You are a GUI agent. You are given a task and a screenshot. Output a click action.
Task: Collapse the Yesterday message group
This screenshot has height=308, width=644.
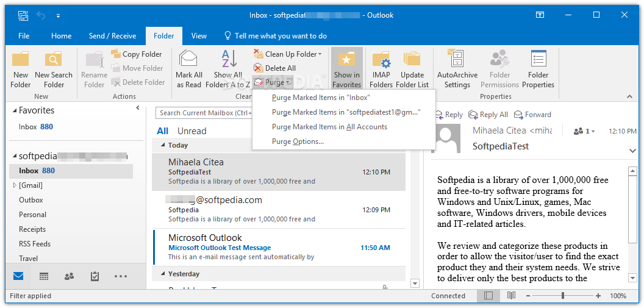[163, 274]
